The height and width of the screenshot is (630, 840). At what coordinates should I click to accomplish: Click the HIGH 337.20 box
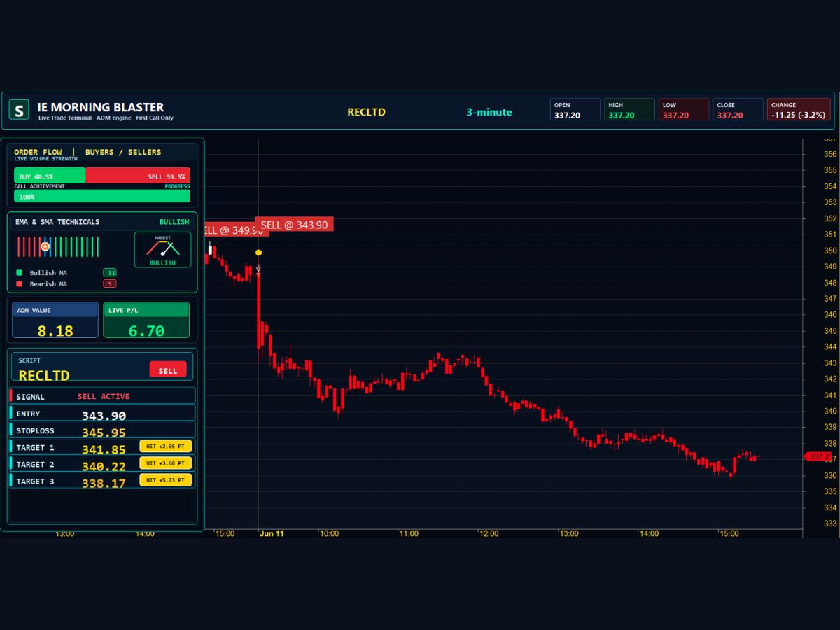click(629, 110)
